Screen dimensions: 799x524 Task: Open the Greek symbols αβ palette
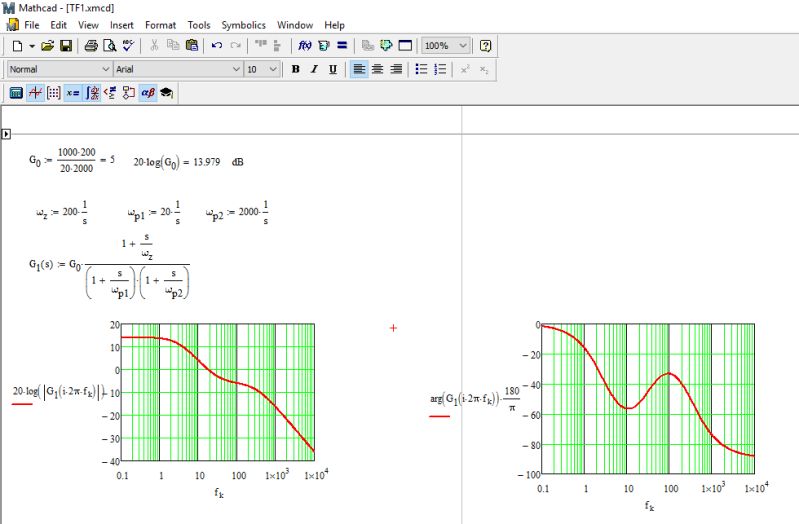pyautogui.click(x=148, y=93)
